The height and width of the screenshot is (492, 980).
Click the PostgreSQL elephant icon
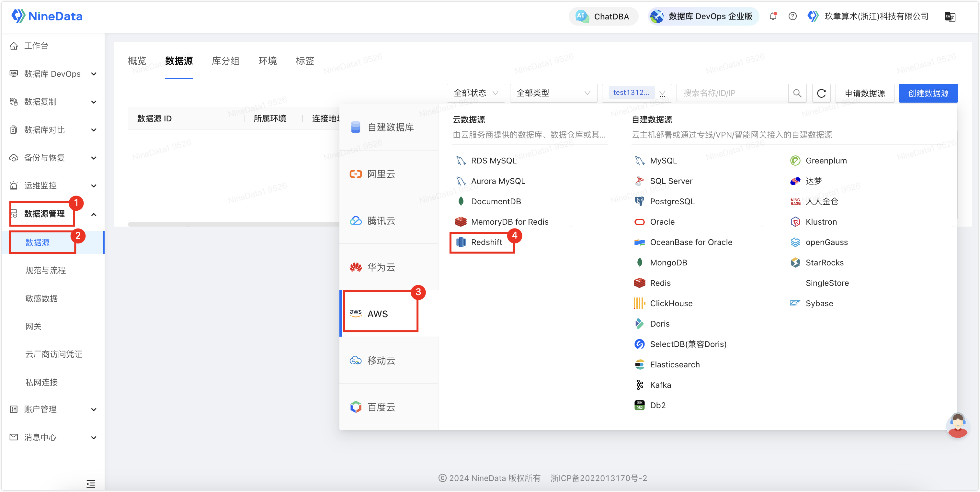click(x=640, y=202)
